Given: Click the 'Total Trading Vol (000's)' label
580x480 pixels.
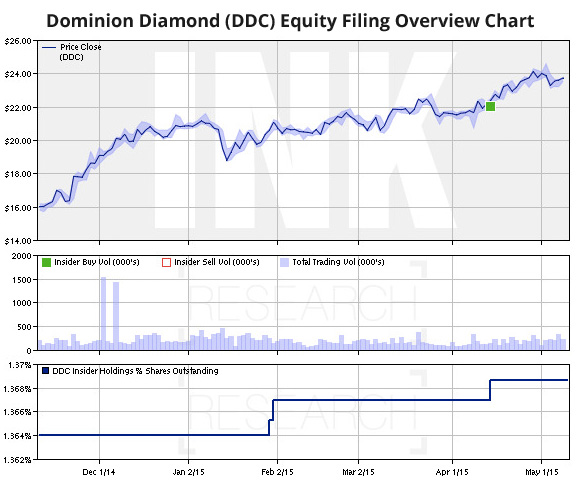Looking at the screenshot, I should click(338, 262).
